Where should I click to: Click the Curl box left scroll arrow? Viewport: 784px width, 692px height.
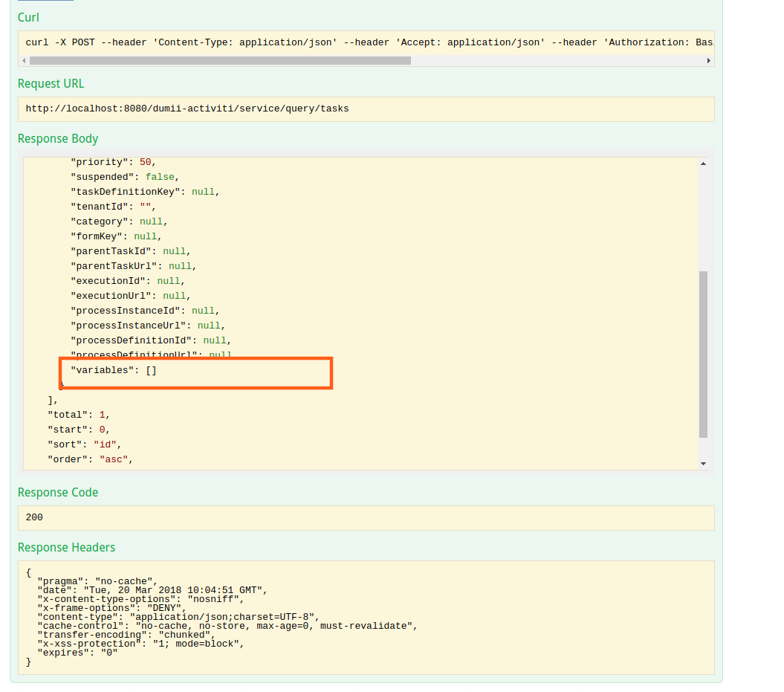point(24,60)
